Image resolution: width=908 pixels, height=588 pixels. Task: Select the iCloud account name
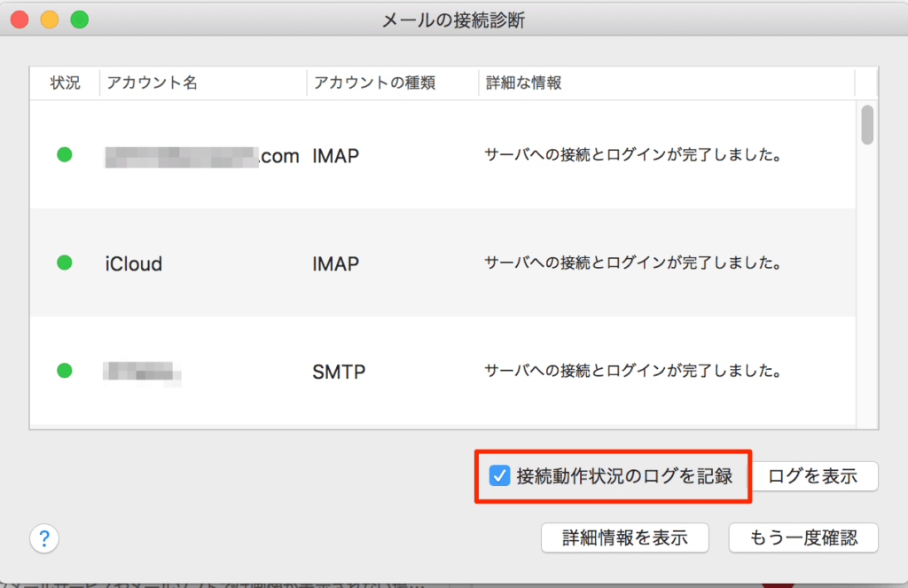click(133, 263)
